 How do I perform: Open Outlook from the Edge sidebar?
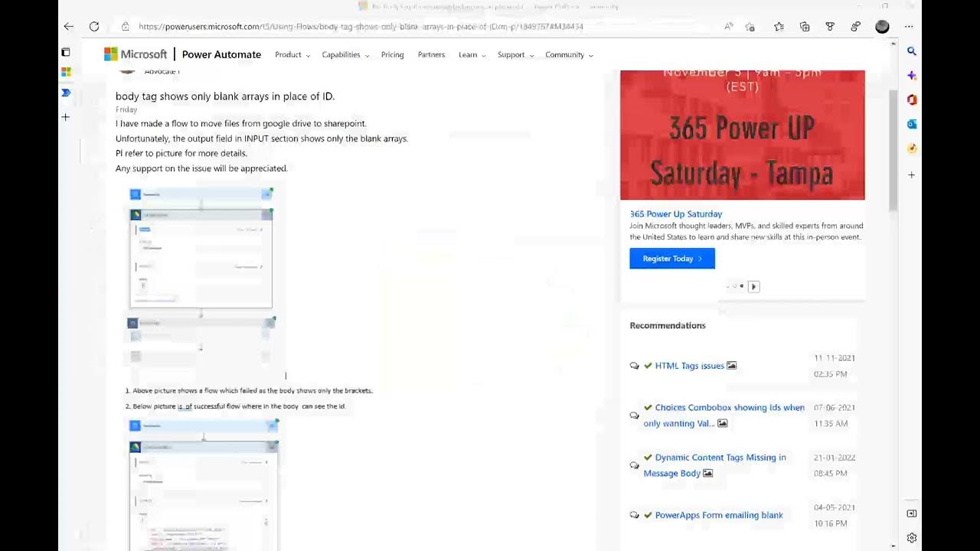[912, 124]
